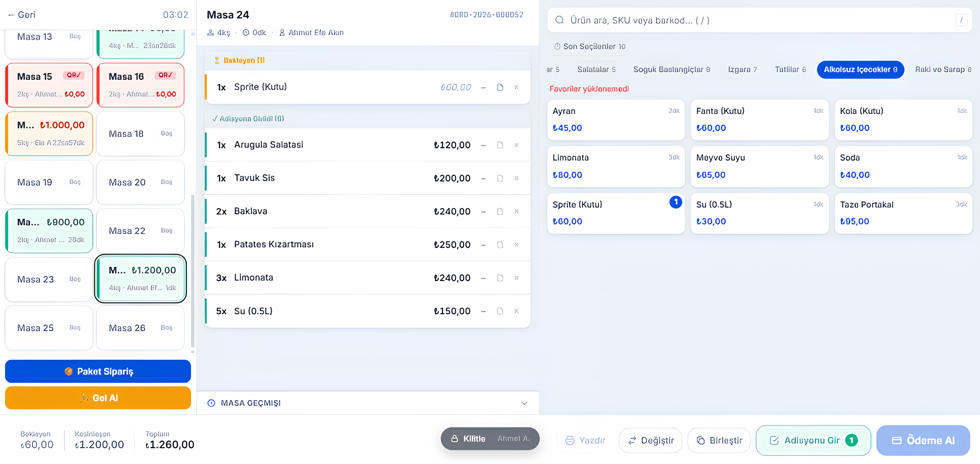Select table Masa 15 card
980x464 pixels.
click(x=49, y=85)
